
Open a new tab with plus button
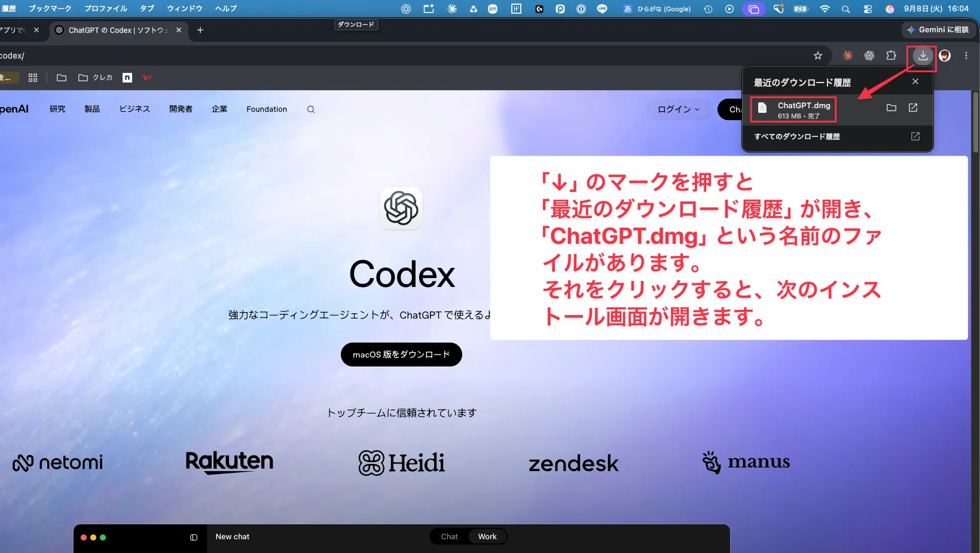(x=200, y=30)
